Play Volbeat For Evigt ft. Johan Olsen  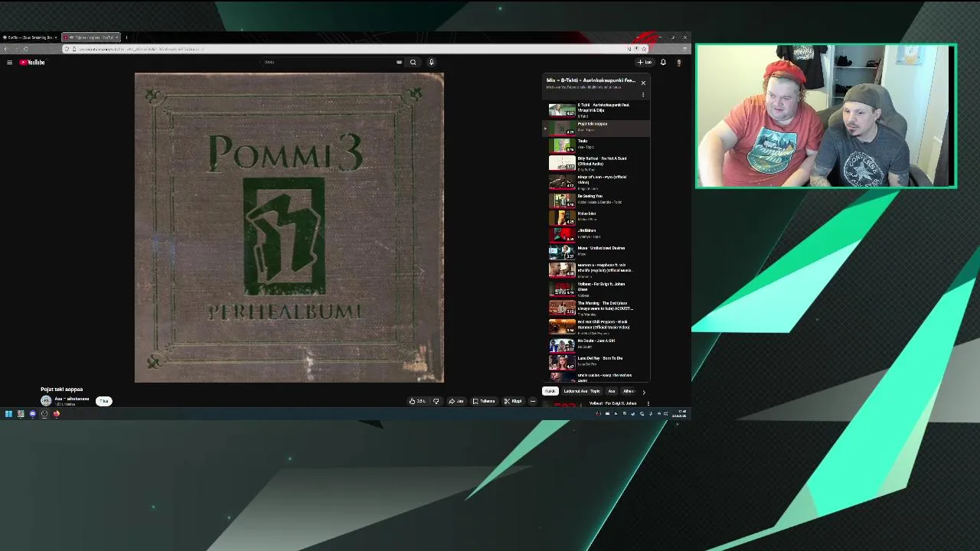[596, 289]
